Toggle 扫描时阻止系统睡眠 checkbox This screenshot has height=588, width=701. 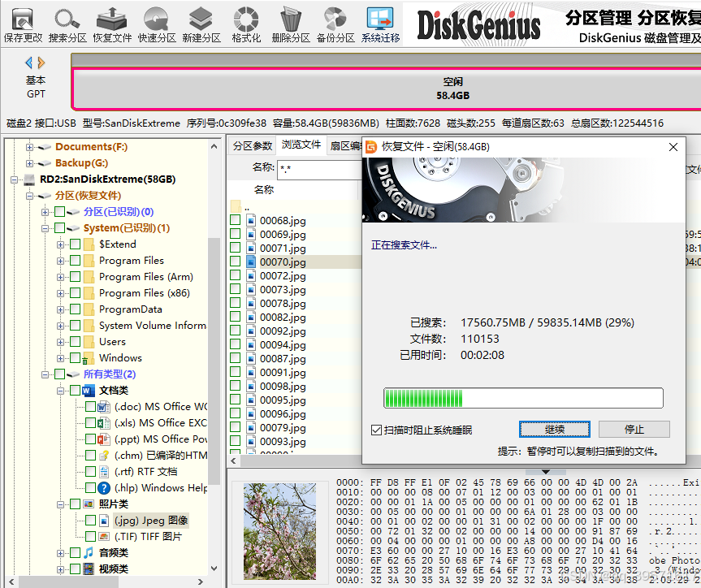point(376,430)
